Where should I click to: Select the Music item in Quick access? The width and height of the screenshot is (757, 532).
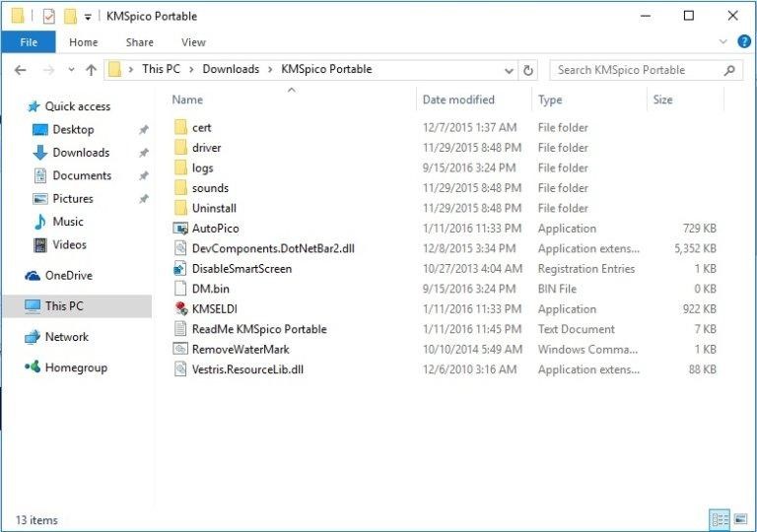pos(68,222)
